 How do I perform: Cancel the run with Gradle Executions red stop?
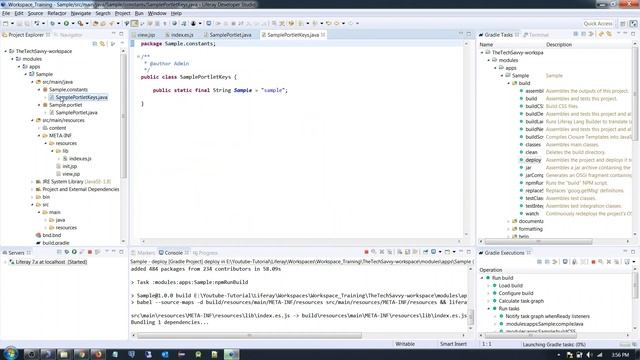click(x=593, y=262)
